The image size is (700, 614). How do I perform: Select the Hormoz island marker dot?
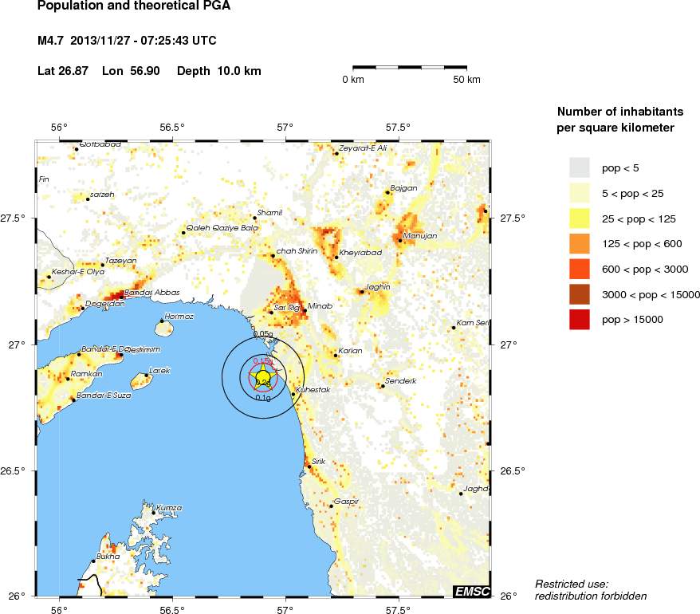click(162, 321)
